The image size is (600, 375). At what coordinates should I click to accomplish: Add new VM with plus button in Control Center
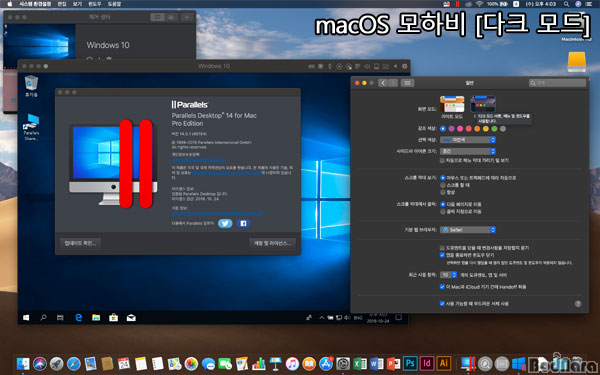click(187, 17)
